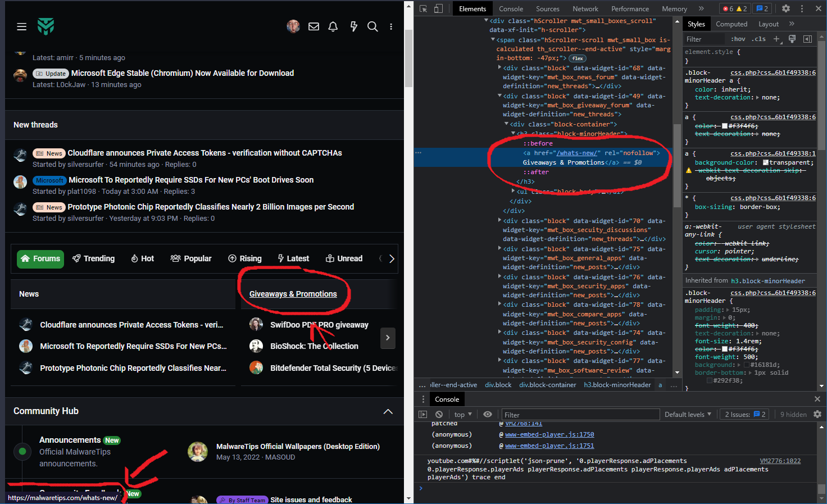This screenshot has height=504, width=827.
Task: Open the Layout tab
Action: [x=769, y=24]
